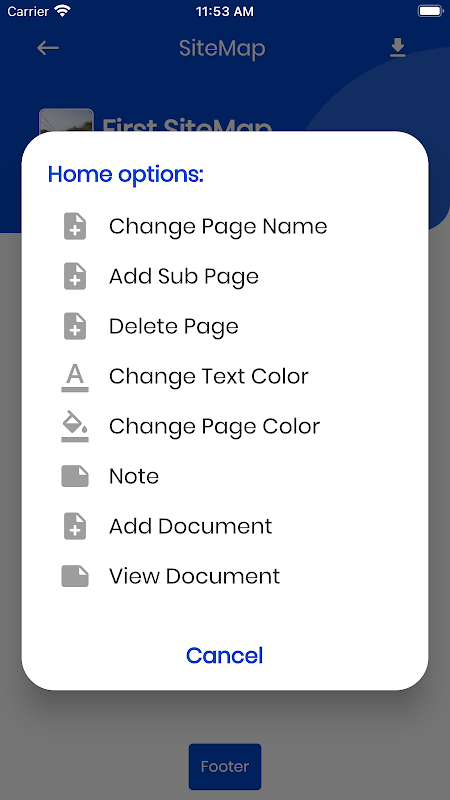Screen dimensions: 450x800
Task: Open Change Text Color option
Action: 209,377
